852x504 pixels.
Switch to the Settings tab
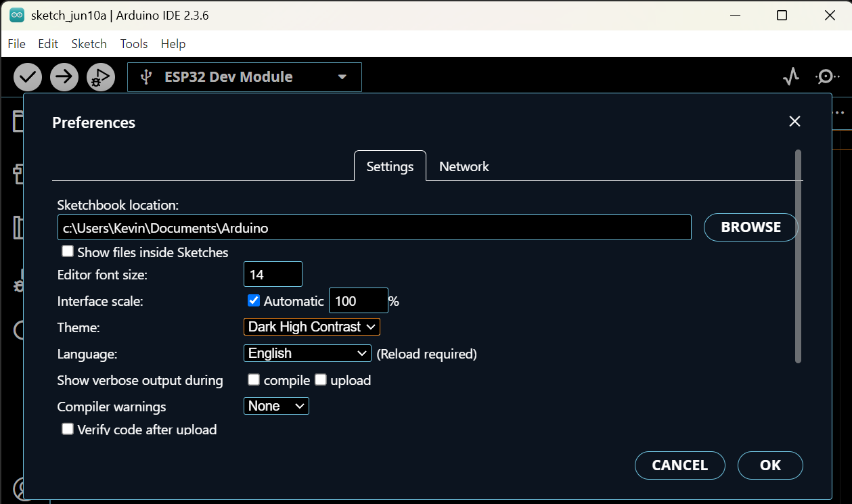click(390, 166)
